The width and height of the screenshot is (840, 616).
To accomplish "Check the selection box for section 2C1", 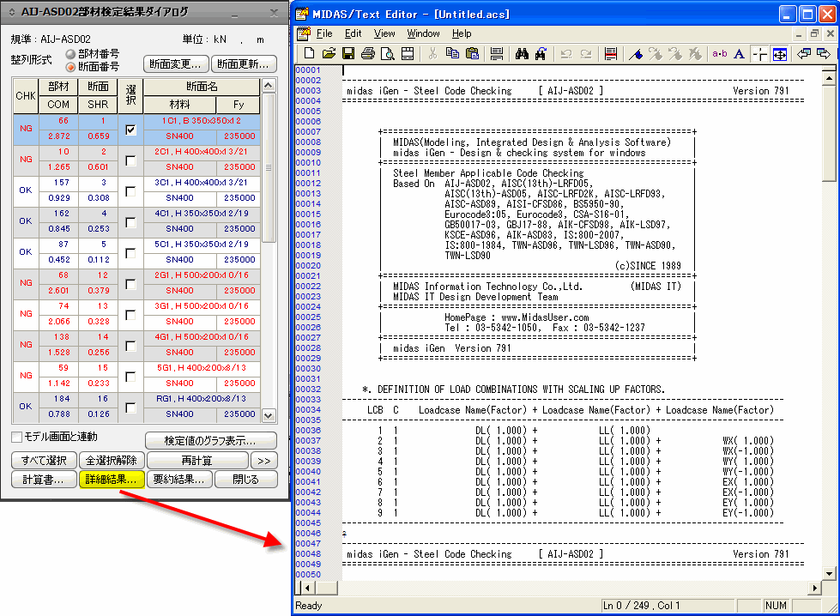I will (x=130, y=160).
